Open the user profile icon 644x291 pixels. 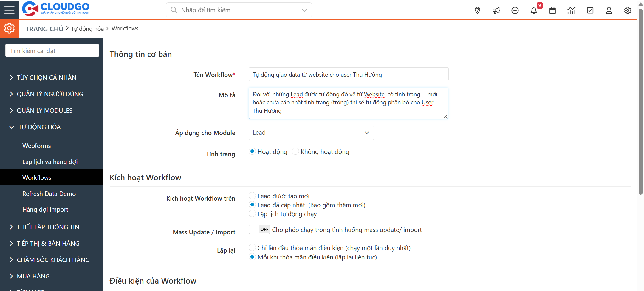[609, 10]
